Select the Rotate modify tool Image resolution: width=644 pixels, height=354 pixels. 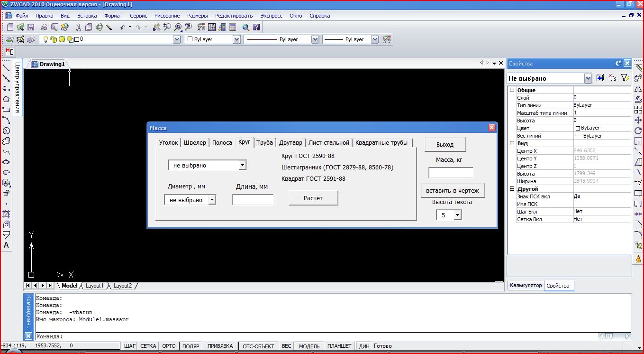[x=638, y=131]
